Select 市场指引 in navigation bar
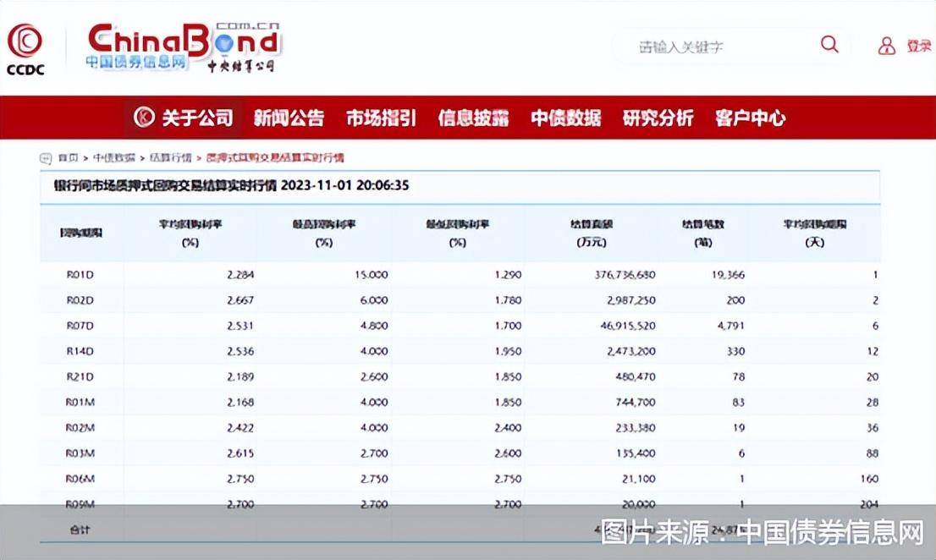The width and height of the screenshot is (936, 560). pos(381,118)
